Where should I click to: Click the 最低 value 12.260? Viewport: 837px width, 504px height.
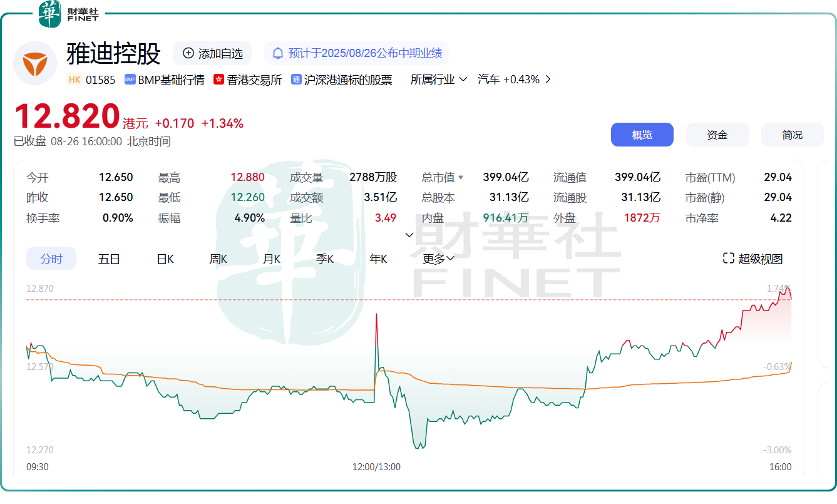click(247, 197)
